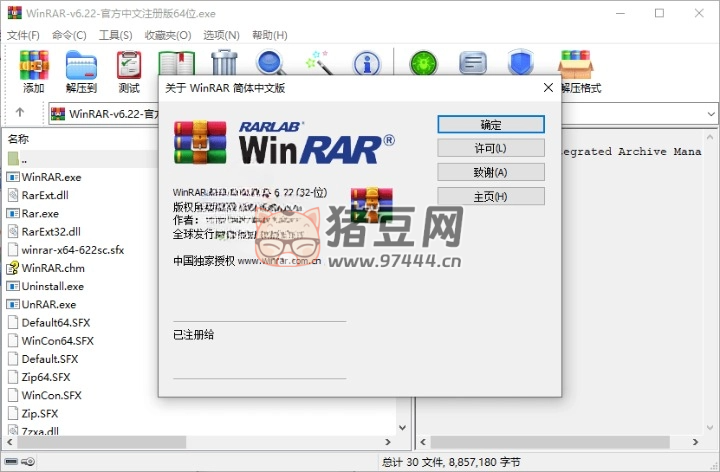Click the 许可(L) license button
The height and width of the screenshot is (472, 720).
click(490, 148)
